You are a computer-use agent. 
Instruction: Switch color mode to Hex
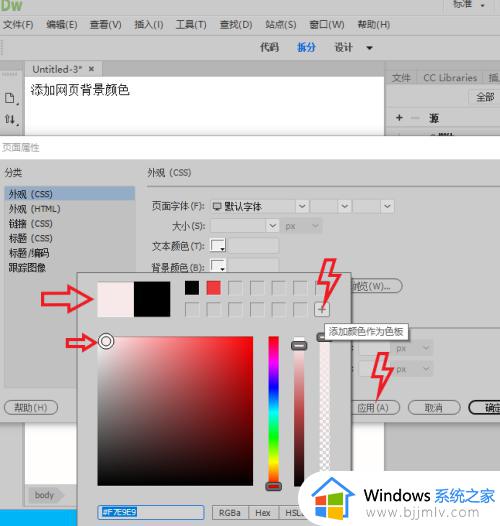point(262,513)
